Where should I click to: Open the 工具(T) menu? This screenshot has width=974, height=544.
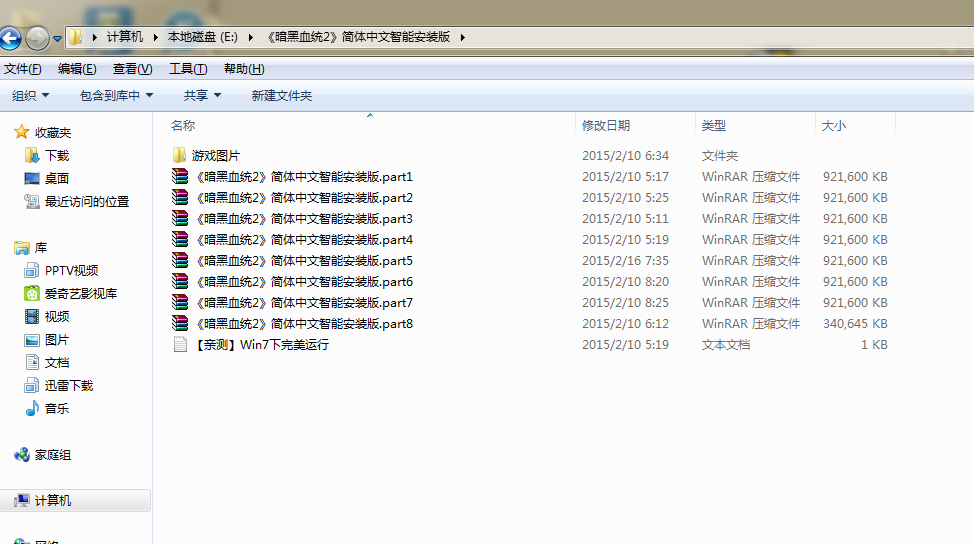(x=188, y=69)
